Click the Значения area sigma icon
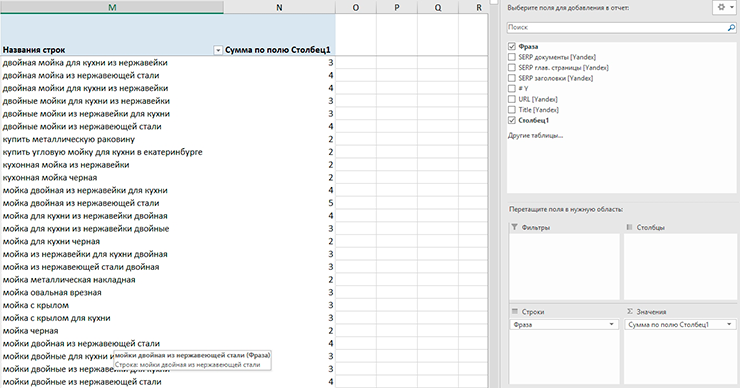 click(x=630, y=312)
